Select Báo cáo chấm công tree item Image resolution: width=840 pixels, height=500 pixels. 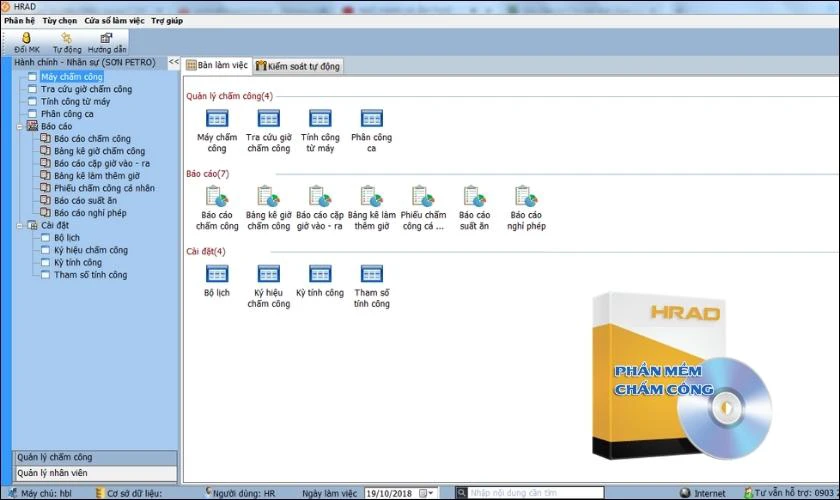pyautogui.click(x=92, y=139)
